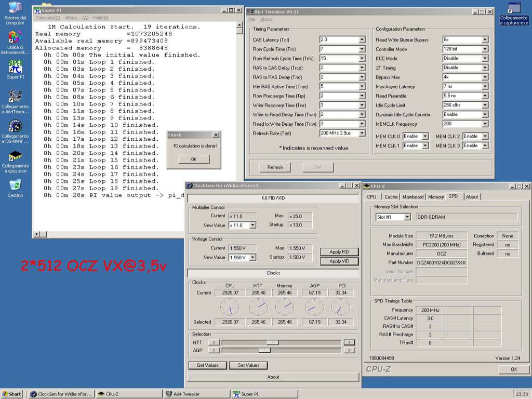Click HTT slider thumb in ClockGen

coord(272,343)
